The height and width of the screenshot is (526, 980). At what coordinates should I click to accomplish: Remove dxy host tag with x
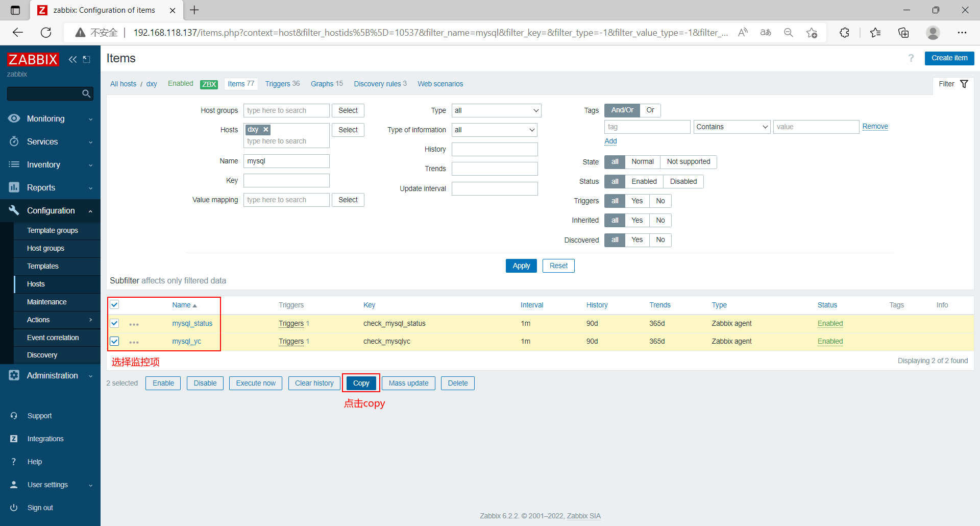coord(266,130)
